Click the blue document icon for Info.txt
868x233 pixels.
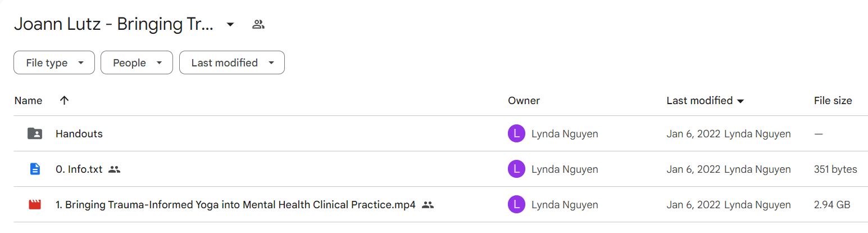(x=35, y=169)
